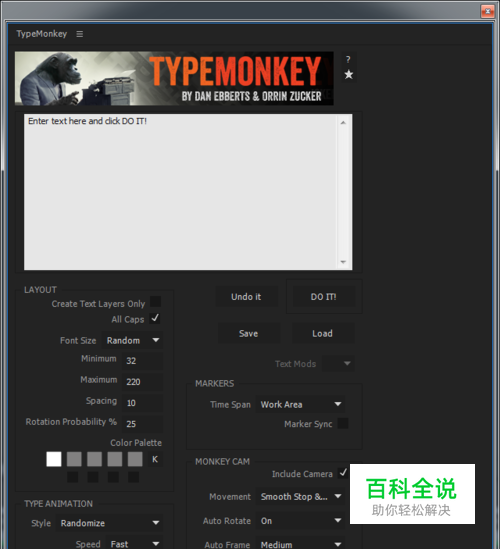Viewport: 500px width, 549px height.
Task: Click the star icon beside the banner
Action: [348, 75]
